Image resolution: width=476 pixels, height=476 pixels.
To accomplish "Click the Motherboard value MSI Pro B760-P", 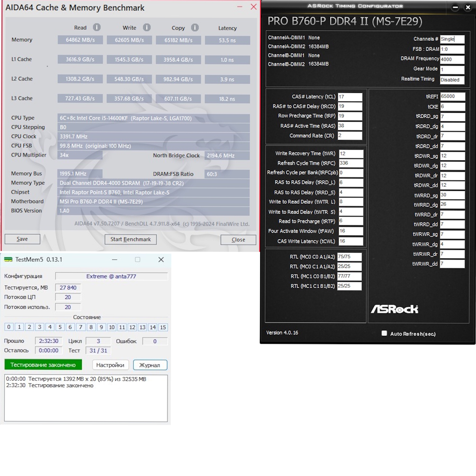I will pyautogui.click(x=154, y=202).
